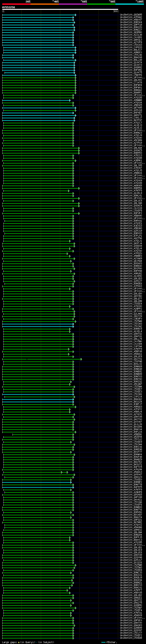The height and width of the screenshot is (644, 146).
Task: Select hit label UniRef100_C4J6D1
Action: [131, 37]
